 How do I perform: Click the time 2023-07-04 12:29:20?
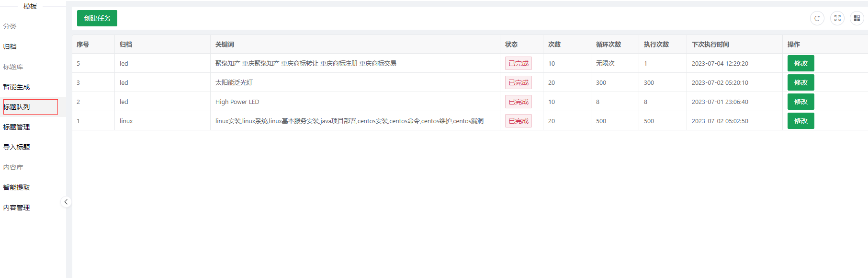coord(720,63)
